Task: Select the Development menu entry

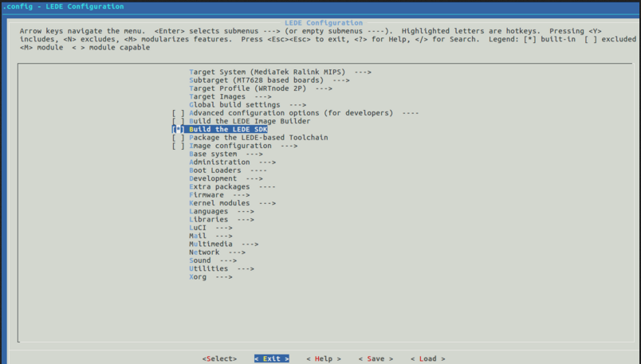Action: point(226,178)
